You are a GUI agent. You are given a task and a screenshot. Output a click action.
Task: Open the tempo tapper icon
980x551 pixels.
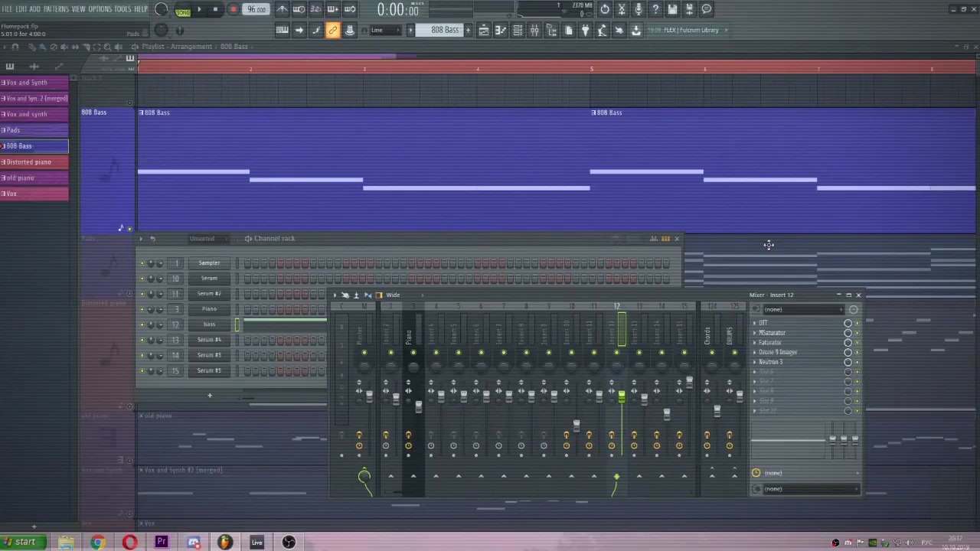[x=602, y=30]
